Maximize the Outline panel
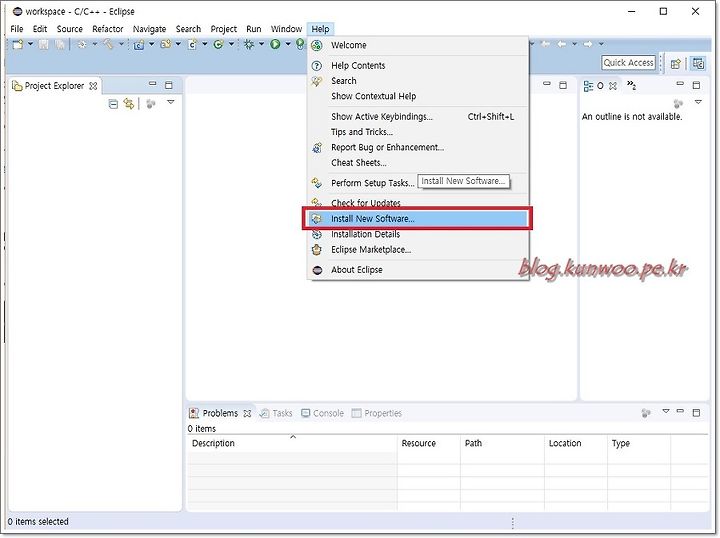720x538 pixels. (x=697, y=85)
